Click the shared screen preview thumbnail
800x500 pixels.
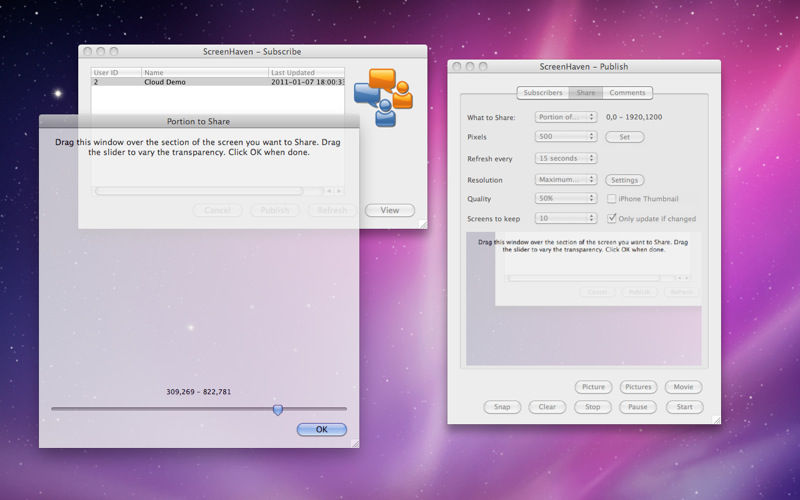click(x=584, y=299)
